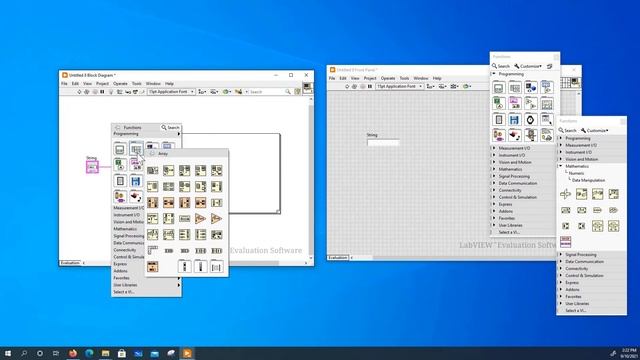Open Structures icon in pinned Programming palette
The width and height of the screenshot is (640, 360).
point(499,87)
